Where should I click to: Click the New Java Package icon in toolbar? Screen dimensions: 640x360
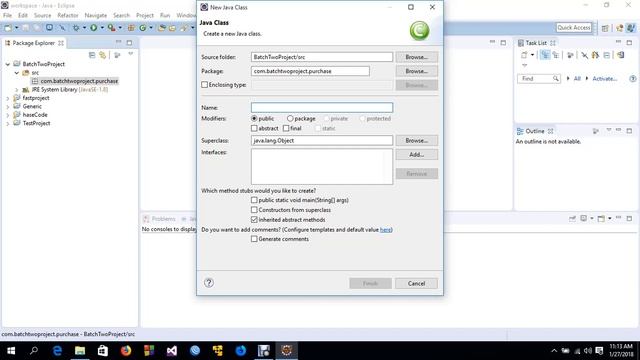click(x=131, y=28)
